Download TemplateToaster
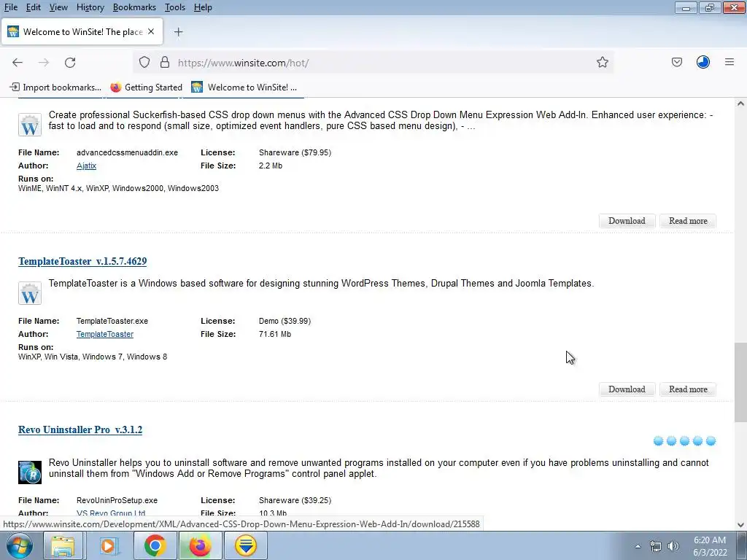This screenshot has width=747, height=560. point(627,389)
